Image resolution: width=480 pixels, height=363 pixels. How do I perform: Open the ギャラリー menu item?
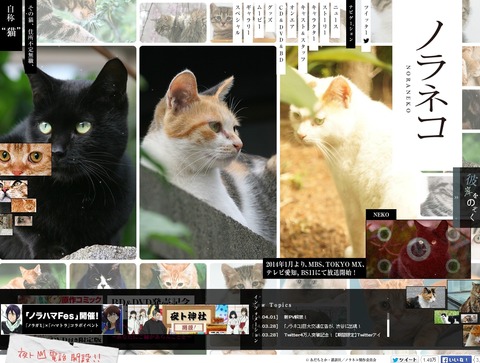pyautogui.click(x=249, y=21)
